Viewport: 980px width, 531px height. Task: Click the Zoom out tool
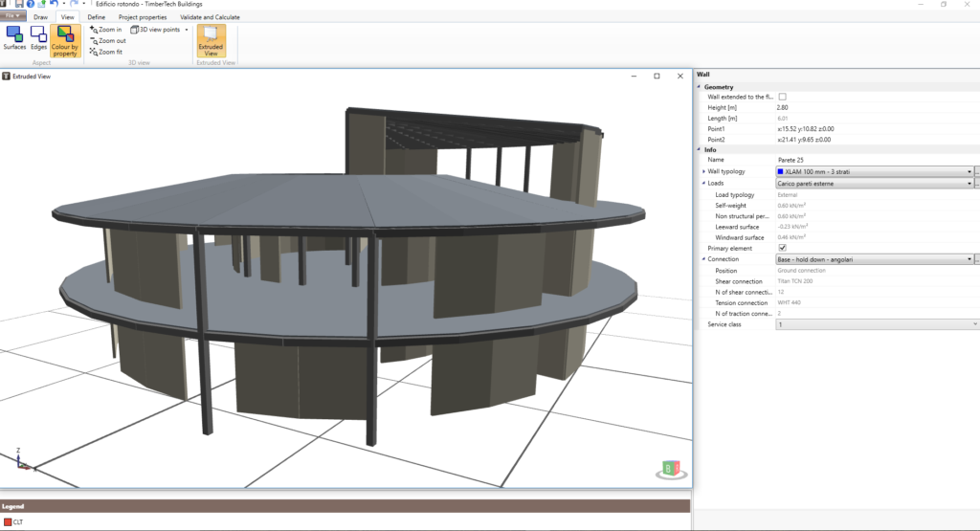107,41
